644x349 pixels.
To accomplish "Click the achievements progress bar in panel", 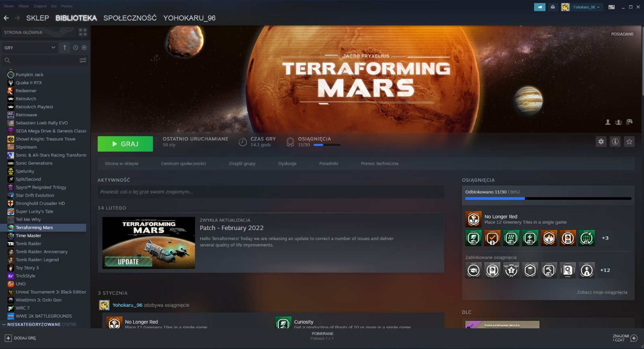I will click(x=548, y=198).
